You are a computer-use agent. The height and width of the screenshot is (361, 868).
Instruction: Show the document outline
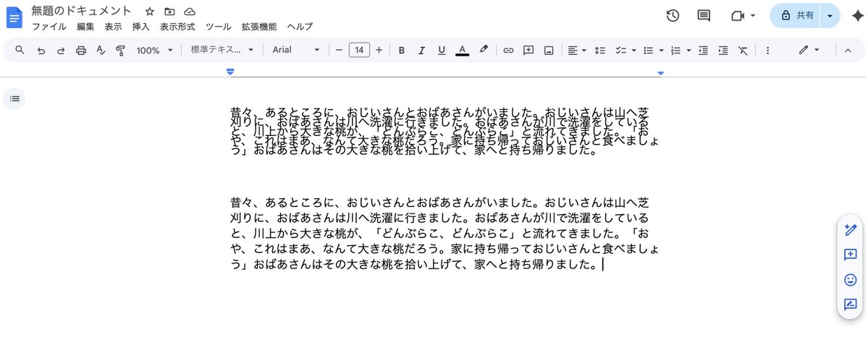(14, 98)
